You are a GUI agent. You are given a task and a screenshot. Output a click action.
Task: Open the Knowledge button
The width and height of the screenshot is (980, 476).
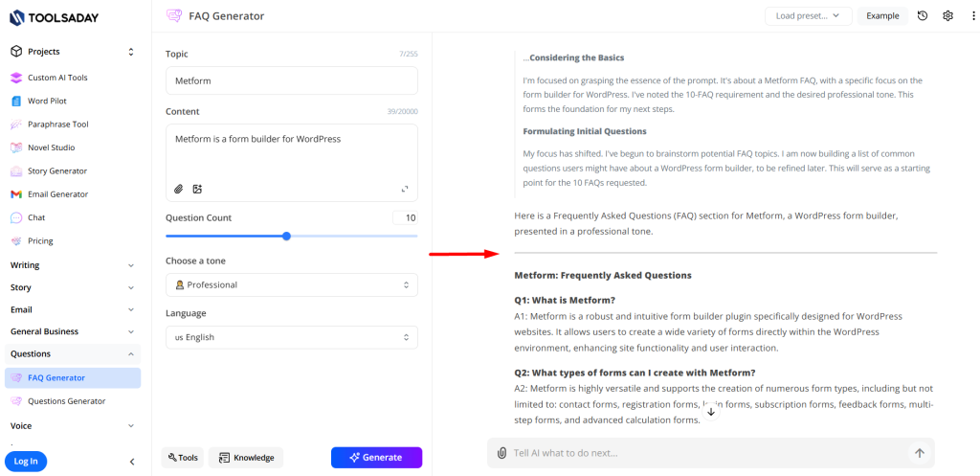(x=246, y=458)
